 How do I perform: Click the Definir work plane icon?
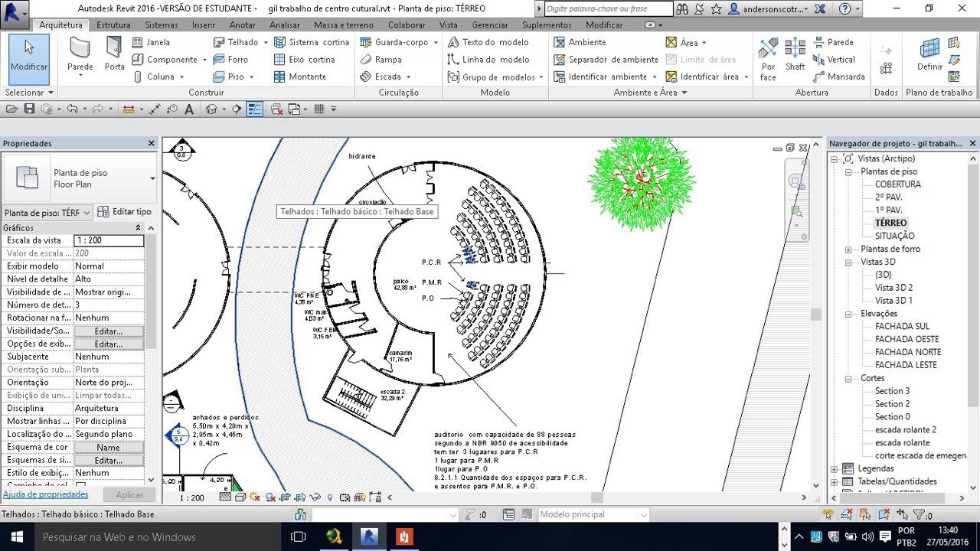[929, 55]
